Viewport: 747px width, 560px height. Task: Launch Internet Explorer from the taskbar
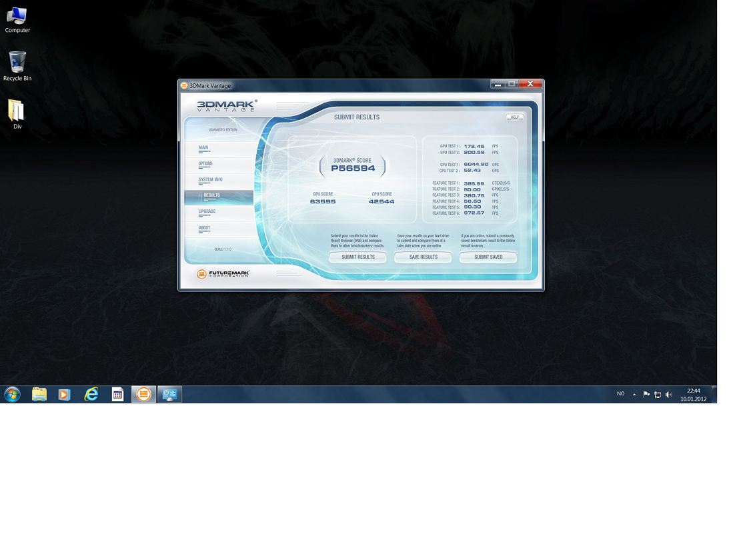[x=91, y=394]
